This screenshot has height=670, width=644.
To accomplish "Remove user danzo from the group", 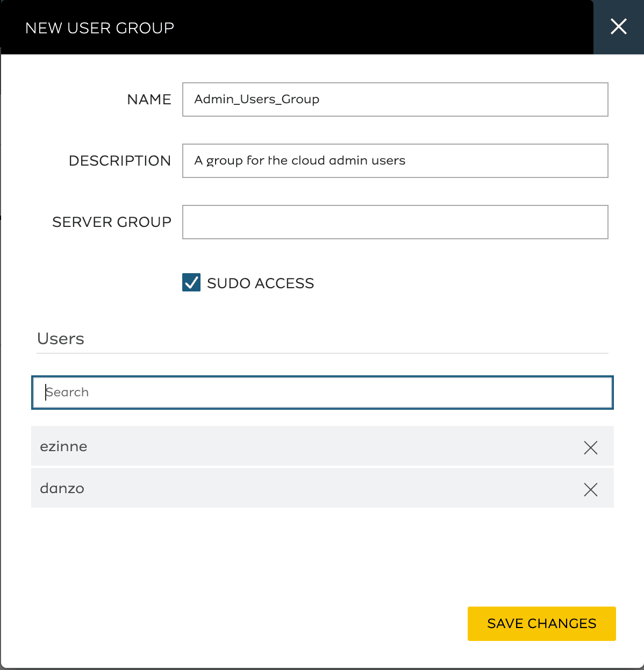I will click(x=590, y=489).
